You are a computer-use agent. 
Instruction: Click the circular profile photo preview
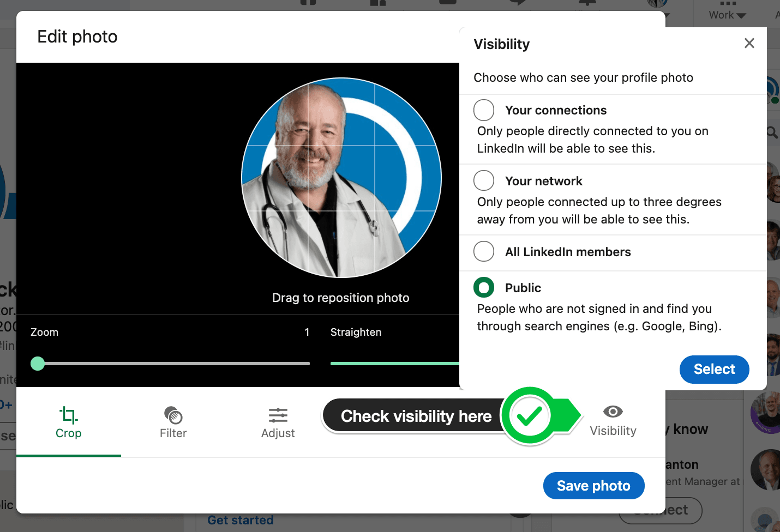point(341,178)
